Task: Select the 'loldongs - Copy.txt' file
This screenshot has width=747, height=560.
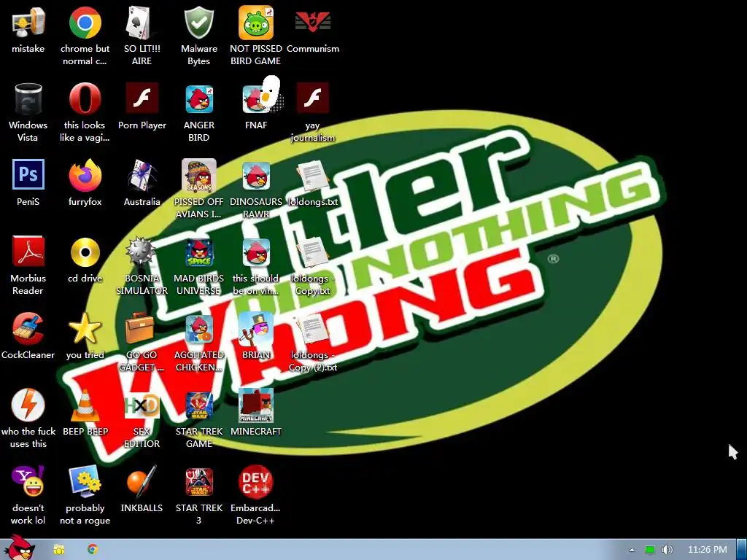Action: click(x=313, y=252)
